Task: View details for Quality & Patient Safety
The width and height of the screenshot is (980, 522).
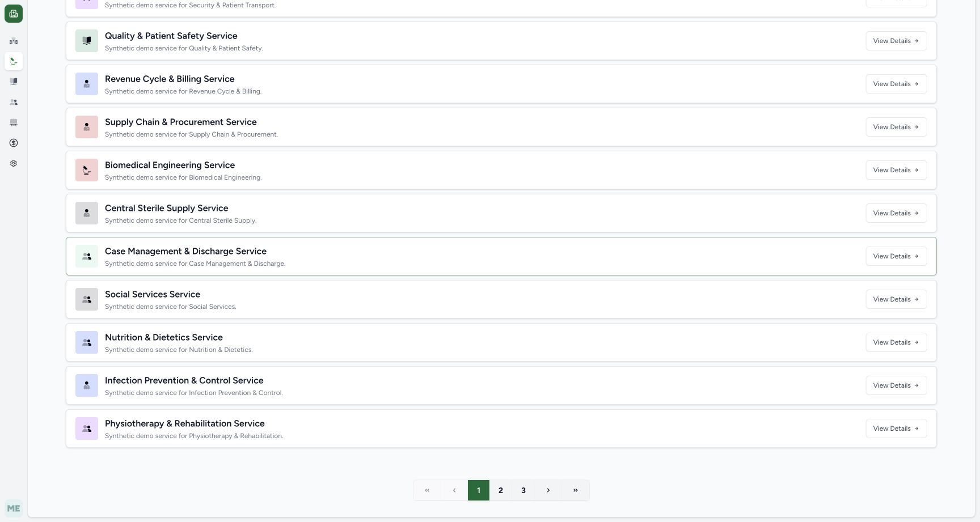Action: (x=896, y=41)
